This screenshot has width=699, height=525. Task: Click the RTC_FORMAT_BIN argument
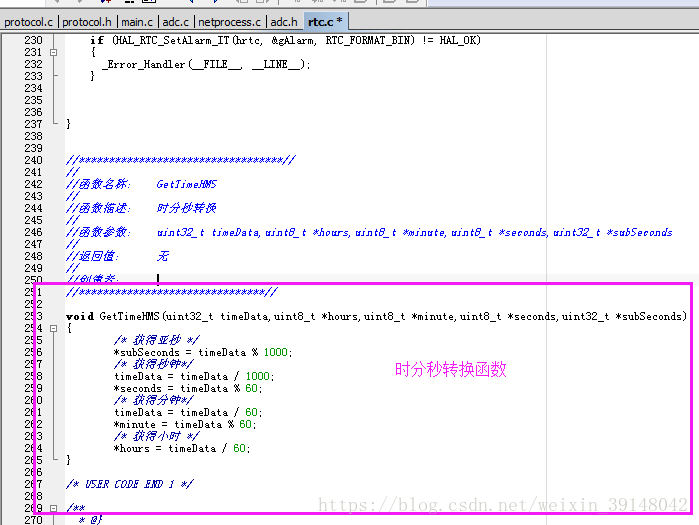(x=370, y=41)
